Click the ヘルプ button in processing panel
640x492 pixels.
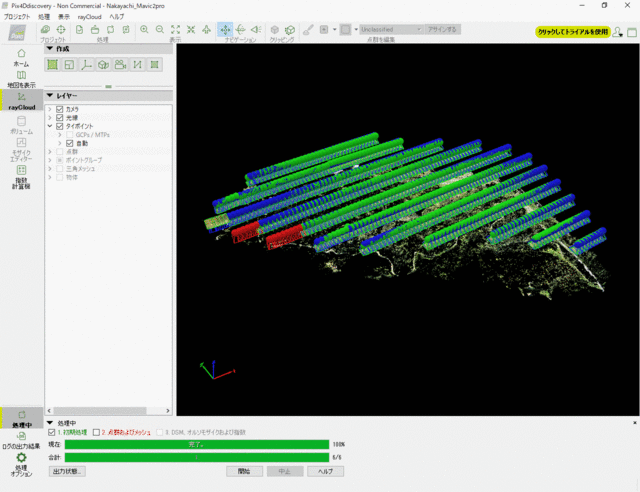[325, 471]
